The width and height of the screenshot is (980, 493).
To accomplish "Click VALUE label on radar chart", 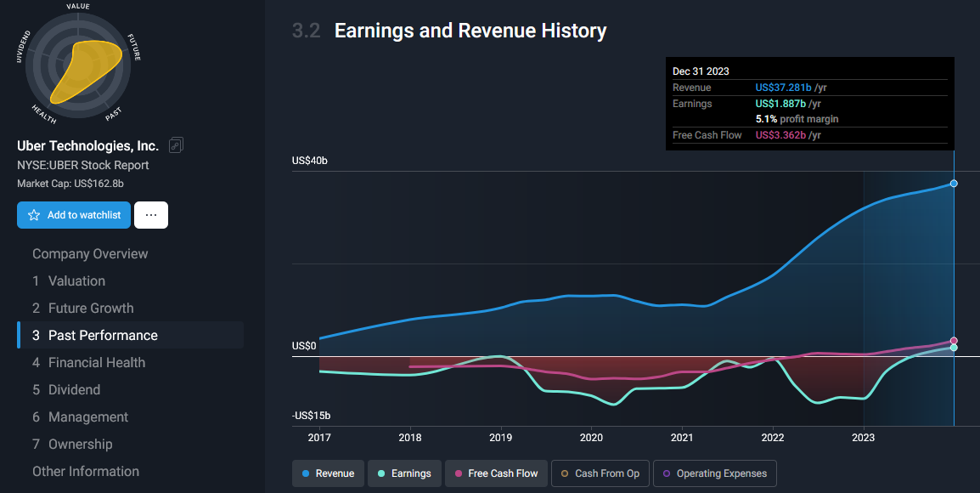I will (x=78, y=6).
